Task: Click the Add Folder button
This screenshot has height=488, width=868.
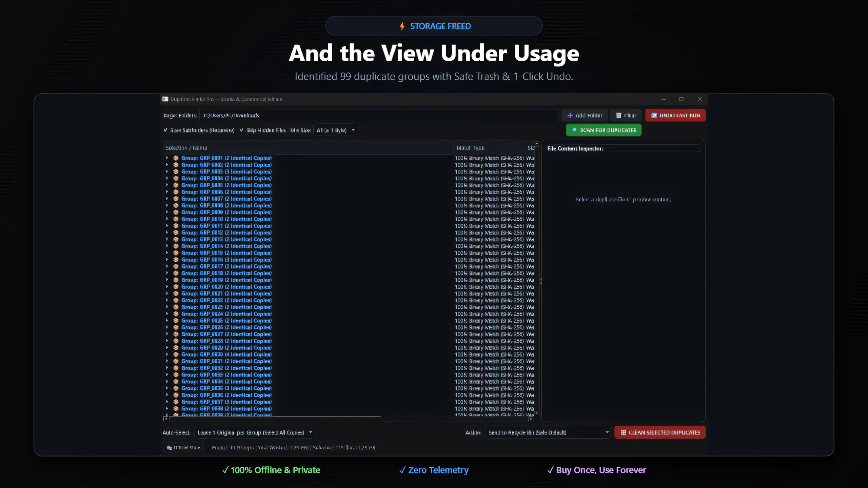Action: click(585, 115)
